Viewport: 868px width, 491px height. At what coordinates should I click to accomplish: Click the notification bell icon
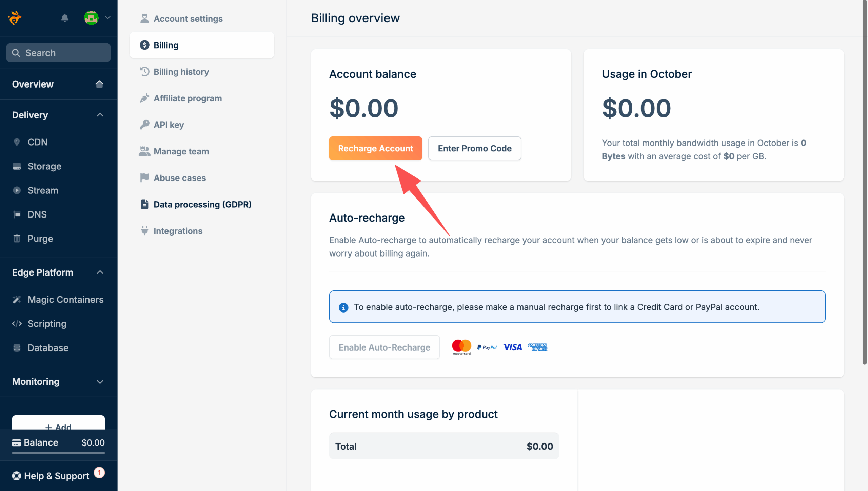click(65, 18)
